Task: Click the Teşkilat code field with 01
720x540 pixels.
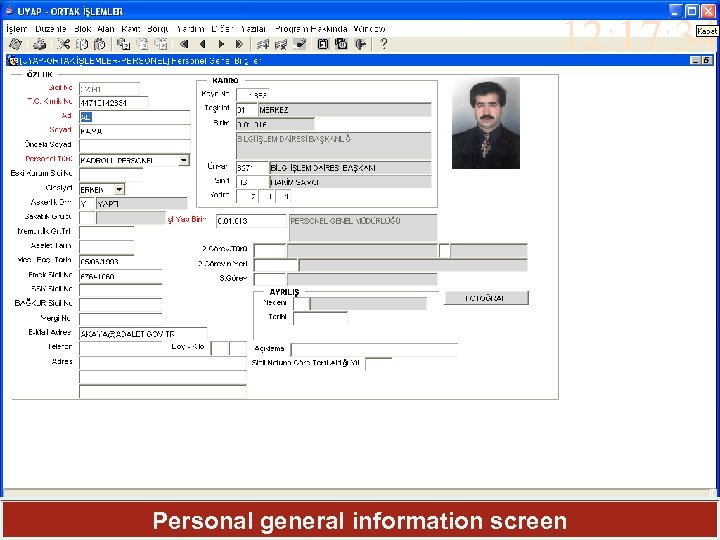Action: click(x=247, y=110)
